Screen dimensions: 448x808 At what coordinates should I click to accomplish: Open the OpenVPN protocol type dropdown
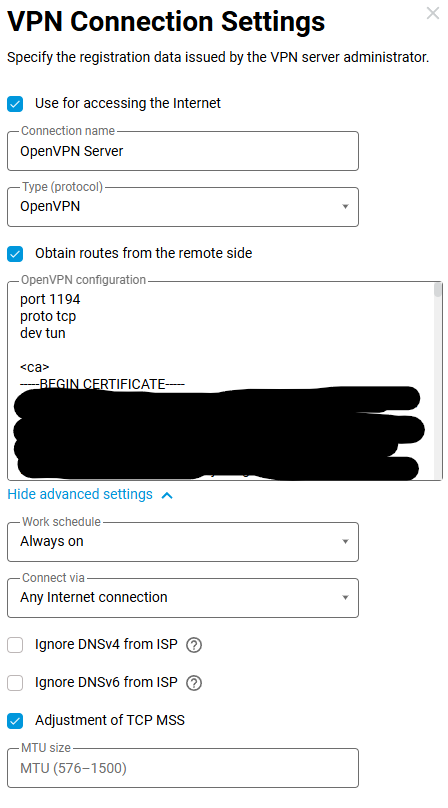coord(182,207)
